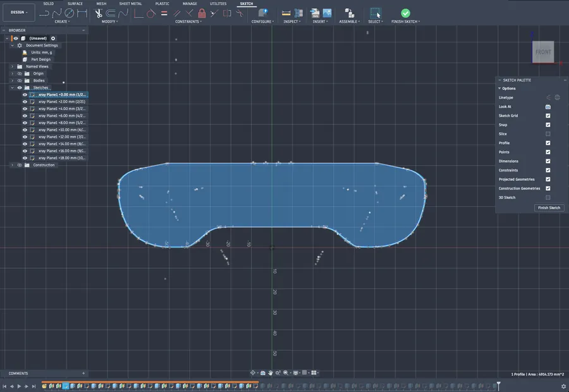This screenshot has height=392, width=569.
Task: Open the Modify dropdown menu
Action: pyautogui.click(x=109, y=21)
